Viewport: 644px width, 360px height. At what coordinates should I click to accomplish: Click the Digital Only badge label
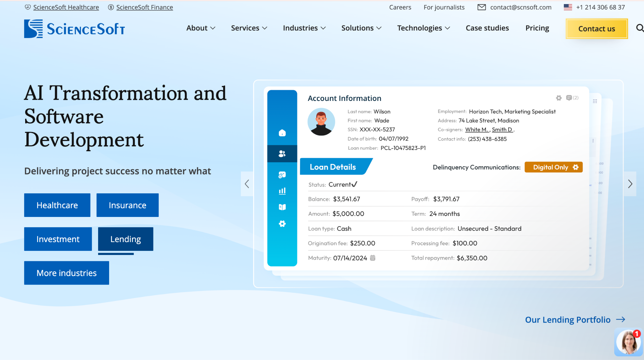click(550, 167)
